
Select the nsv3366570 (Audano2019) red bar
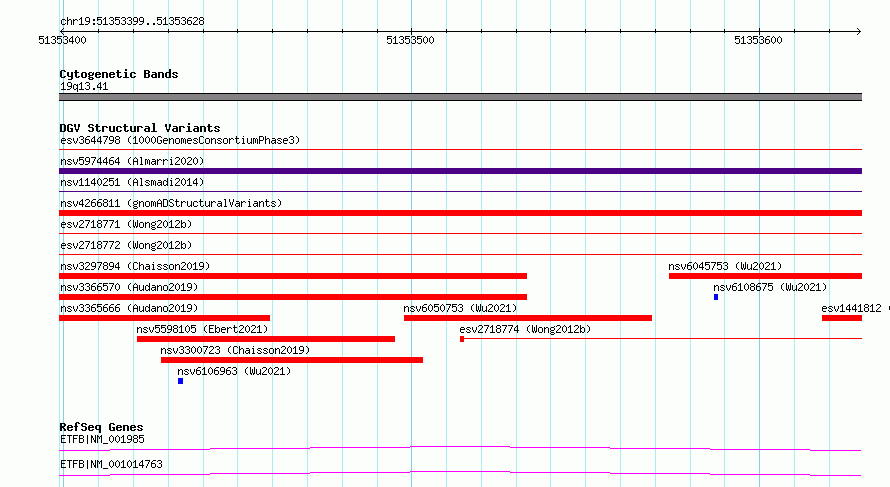(293, 297)
